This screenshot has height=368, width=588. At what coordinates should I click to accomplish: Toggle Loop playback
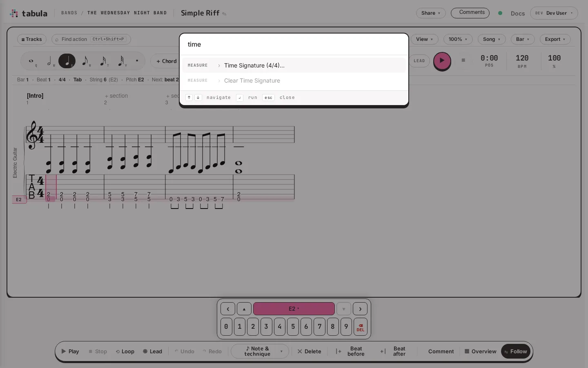[x=125, y=351]
